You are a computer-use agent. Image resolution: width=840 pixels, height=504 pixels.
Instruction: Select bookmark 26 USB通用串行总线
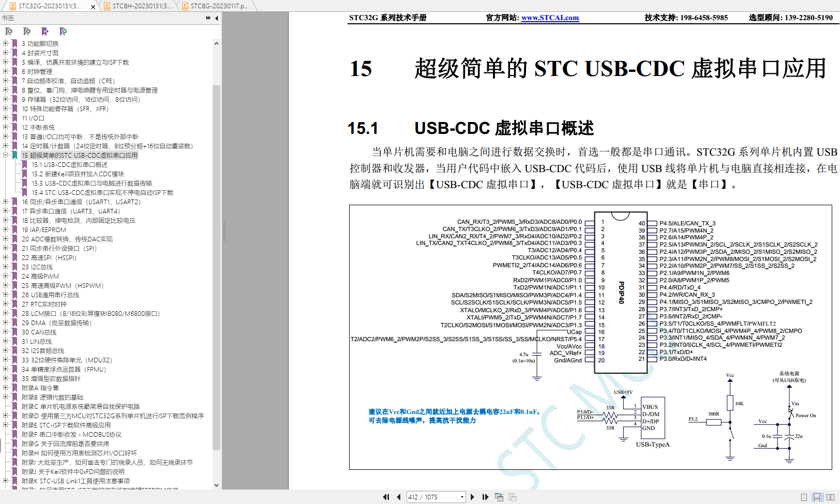tap(50, 295)
